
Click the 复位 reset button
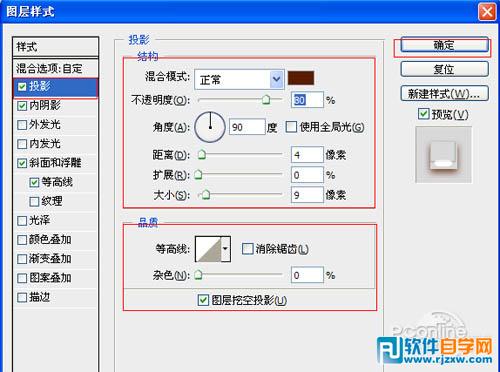tap(444, 69)
